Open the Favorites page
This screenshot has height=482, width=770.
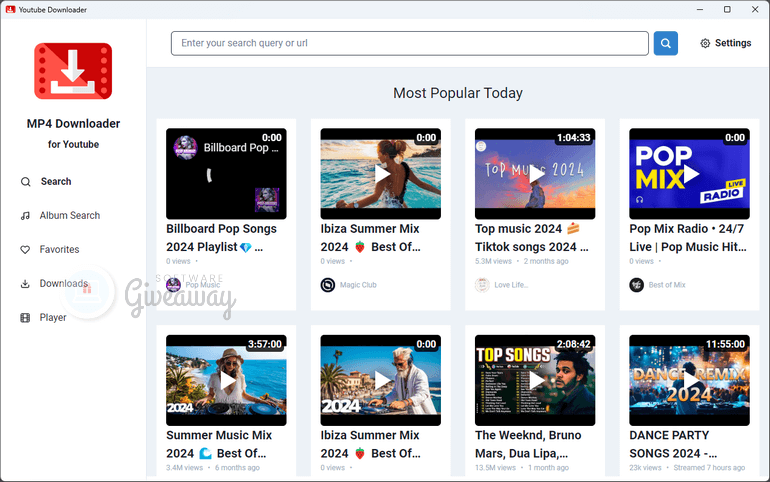point(59,250)
